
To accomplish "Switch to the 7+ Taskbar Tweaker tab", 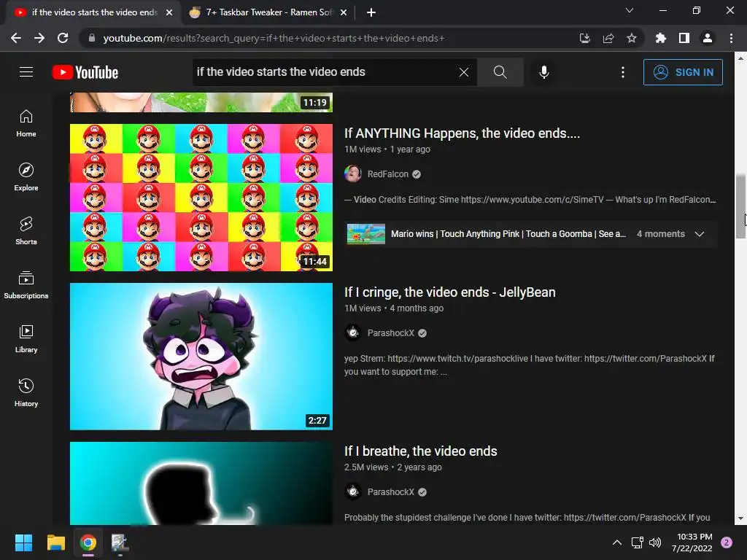I will pyautogui.click(x=268, y=12).
